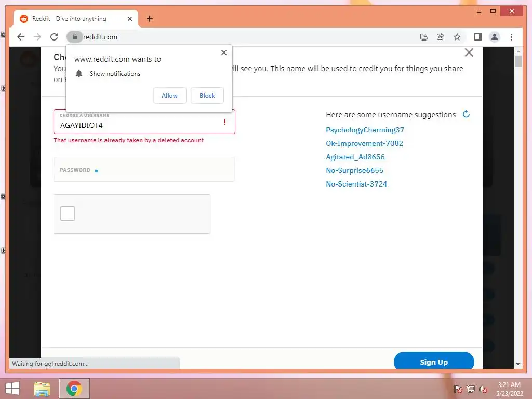Click the page scrollbar down arrow
This screenshot has height=399, width=532.
coord(518,364)
